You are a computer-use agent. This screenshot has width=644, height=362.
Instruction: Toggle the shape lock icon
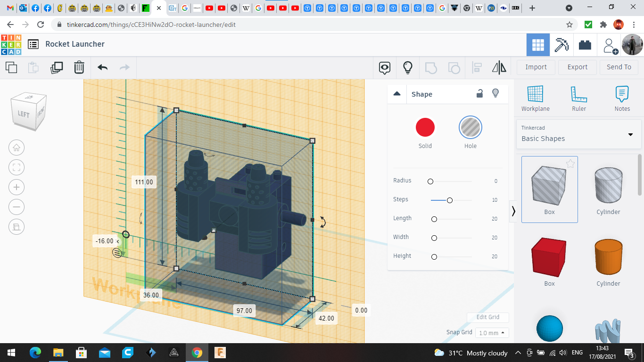click(x=479, y=93)
